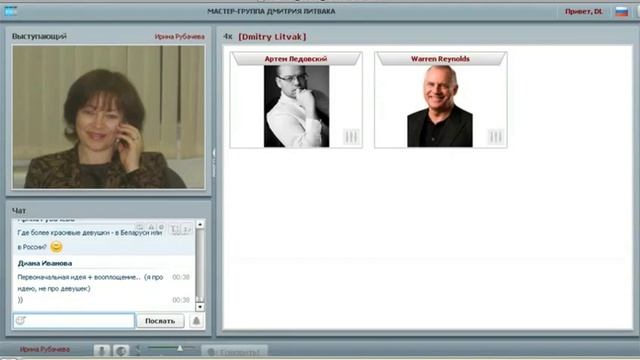Screen dimensions: 640x360
Task: Click the Послать send button
Action: pyautogui.click(x=160, y=321)
